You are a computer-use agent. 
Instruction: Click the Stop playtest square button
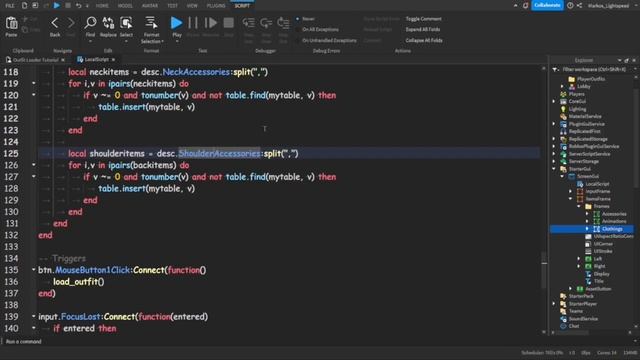coord(229,23)
